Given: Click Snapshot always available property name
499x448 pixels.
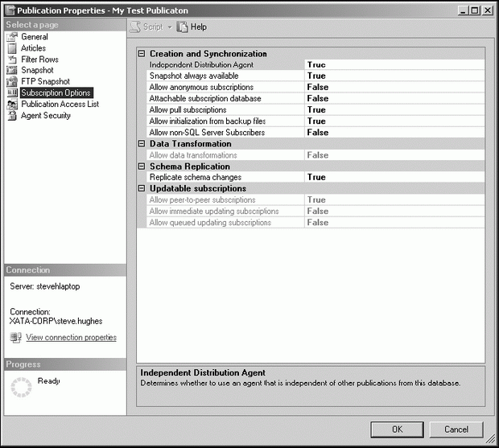Looking at the screenshot, I should coord(194,76).
